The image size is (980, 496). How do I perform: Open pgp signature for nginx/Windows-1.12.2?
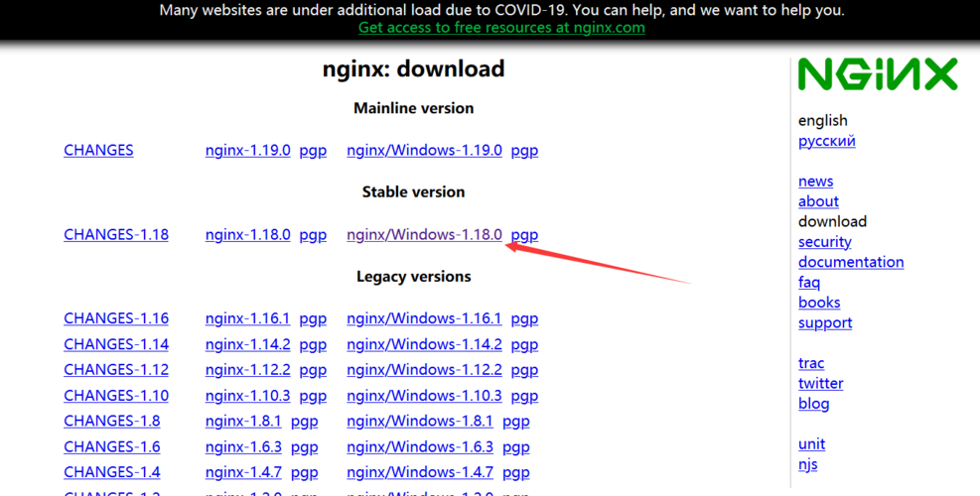[x=524, y=370]
